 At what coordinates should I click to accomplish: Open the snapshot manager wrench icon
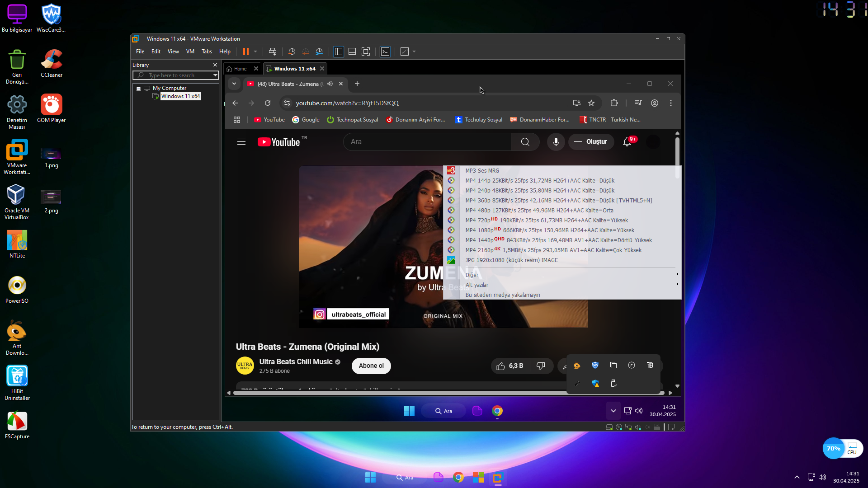(x=319, y=52)
